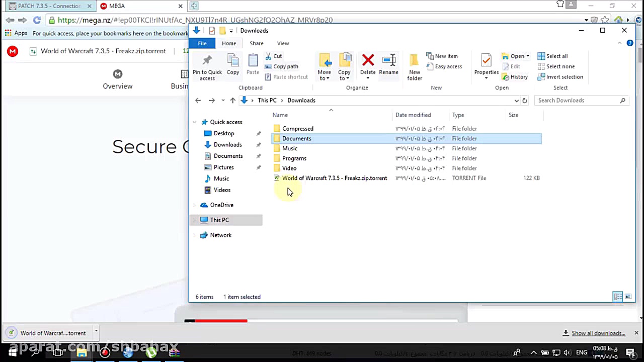
Task: Pin the folder to Quick access
Action: point(207,67)
